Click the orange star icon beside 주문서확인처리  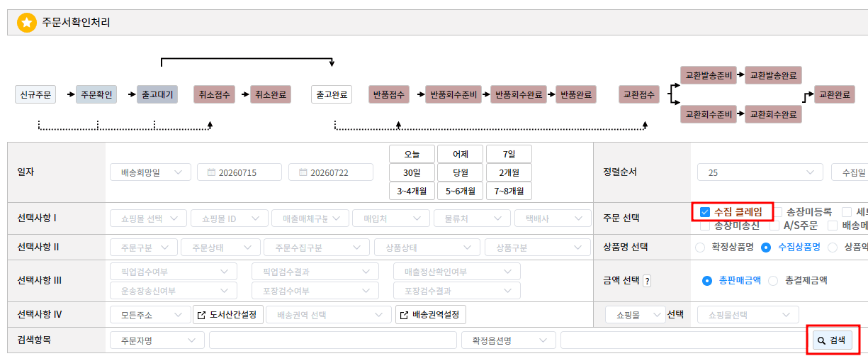(26, 23)
